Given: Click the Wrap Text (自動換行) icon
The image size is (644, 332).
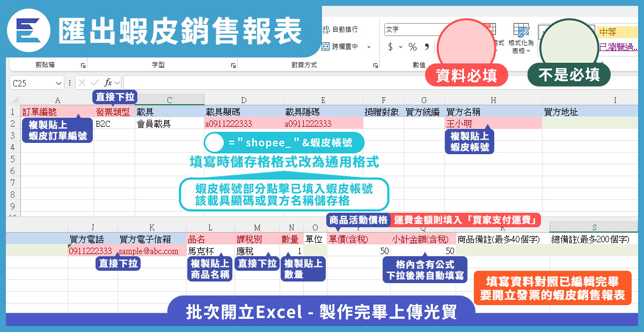Looking at the screenshot, I should (326, 30).
